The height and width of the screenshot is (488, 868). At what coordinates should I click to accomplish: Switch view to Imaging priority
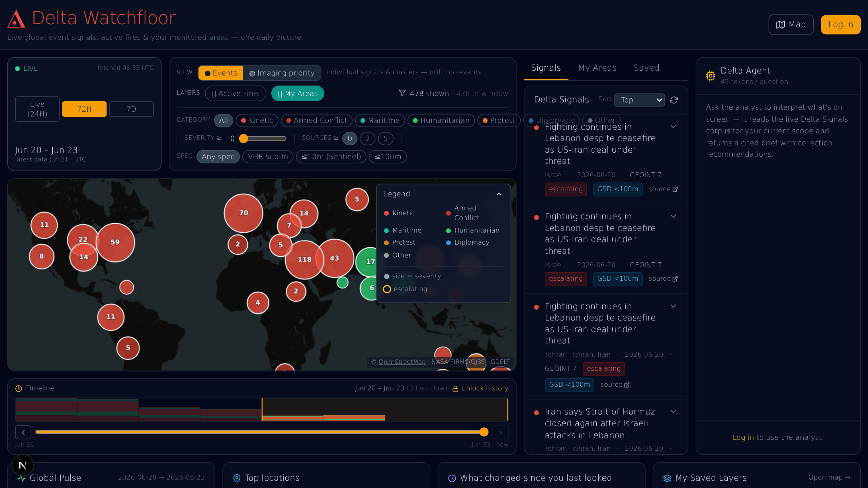(282, 73)
